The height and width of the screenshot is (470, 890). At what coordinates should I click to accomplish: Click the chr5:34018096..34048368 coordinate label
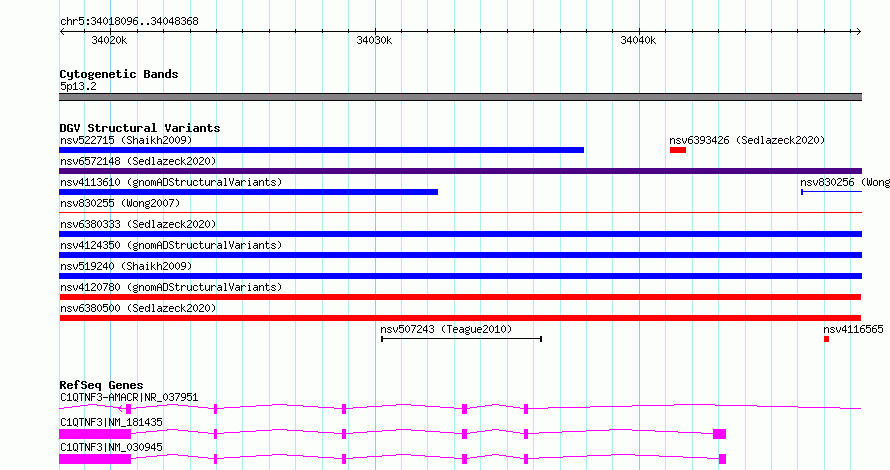pos(129,22)
